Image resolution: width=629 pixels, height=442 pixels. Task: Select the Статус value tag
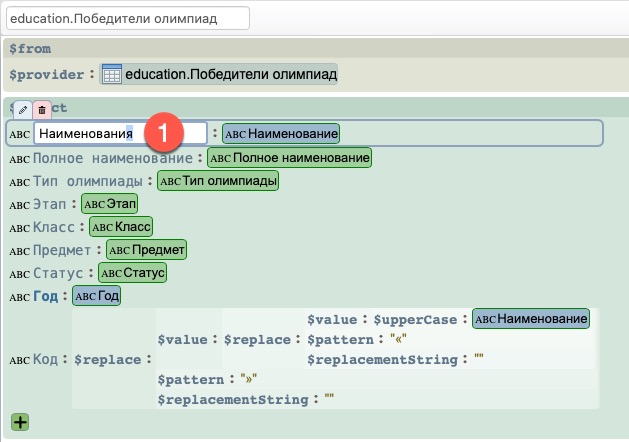[x=139, y=273]
